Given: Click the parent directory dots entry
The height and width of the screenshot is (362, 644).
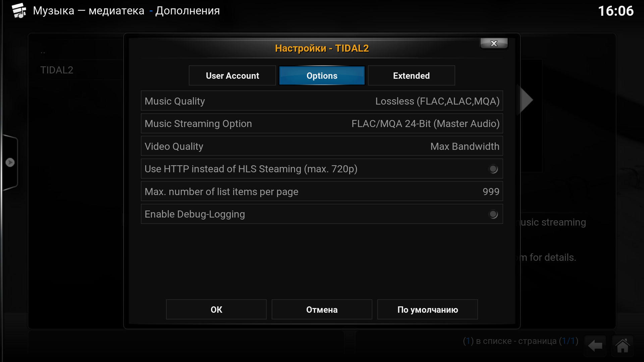Looking at the screenshot, I should pos(43,52).
